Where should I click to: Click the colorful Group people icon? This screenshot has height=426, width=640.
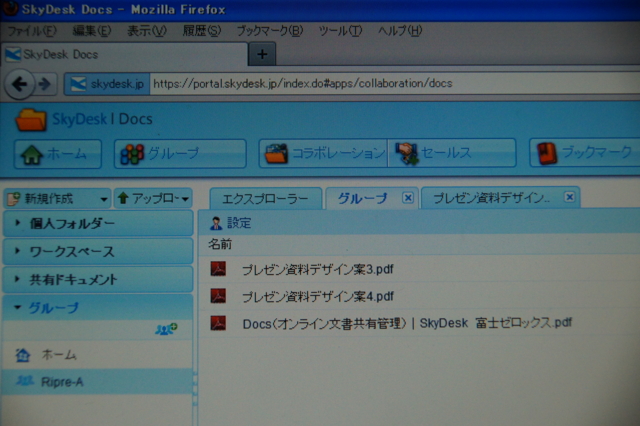132,155
